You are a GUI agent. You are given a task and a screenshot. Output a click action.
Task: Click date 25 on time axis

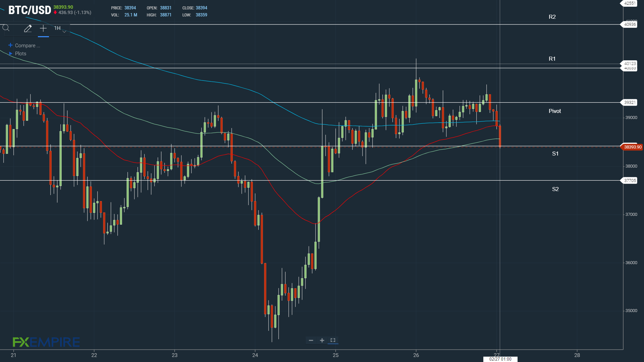coord(336,355)
